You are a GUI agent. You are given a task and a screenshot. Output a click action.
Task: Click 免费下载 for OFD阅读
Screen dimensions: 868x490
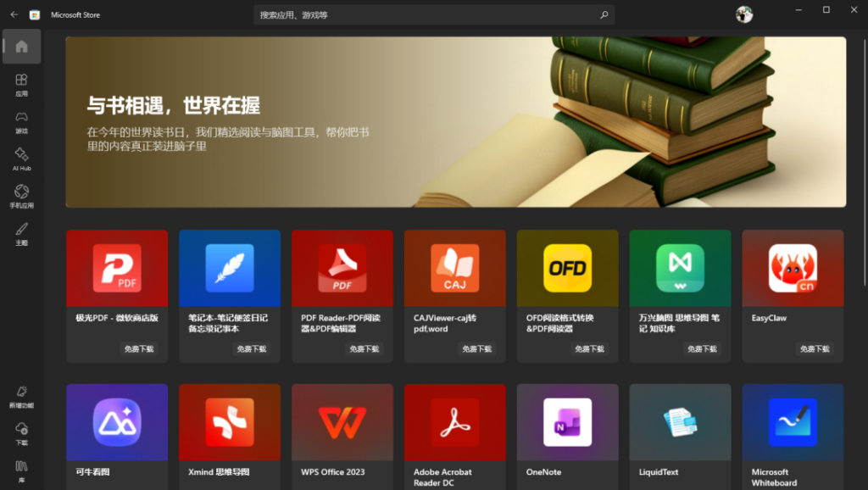coord(590,348)
